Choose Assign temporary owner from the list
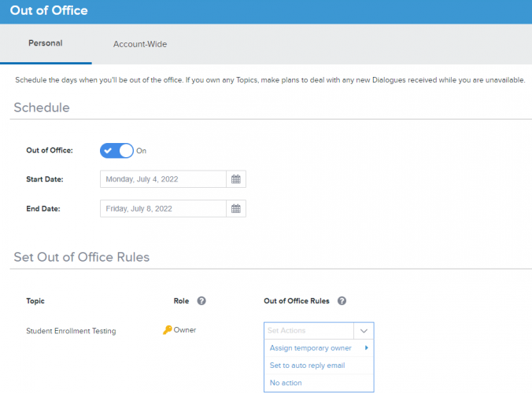 click(x=310, y=347)
